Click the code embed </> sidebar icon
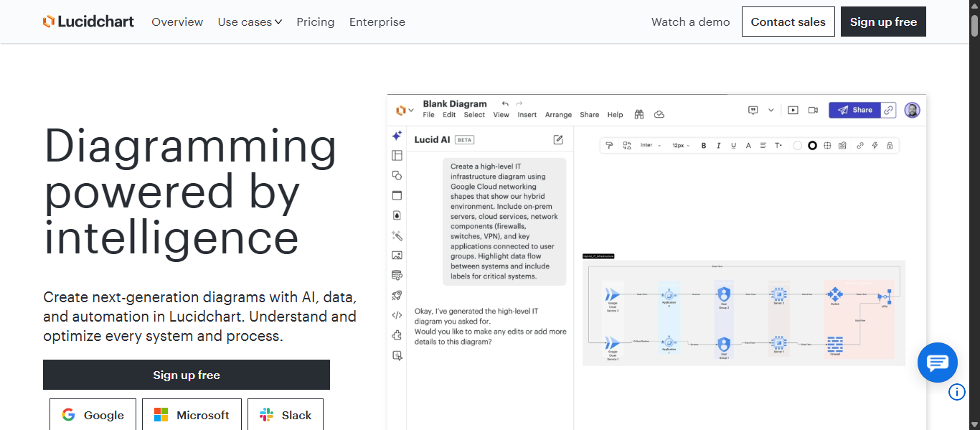Screen dimensions: 980x430 click(x=397, y=314)
